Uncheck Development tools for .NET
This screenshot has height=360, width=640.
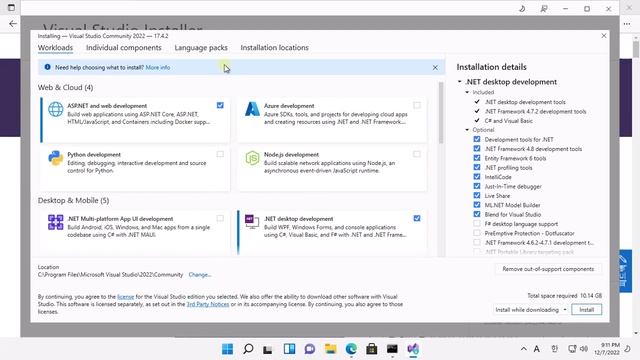(477, 139)
